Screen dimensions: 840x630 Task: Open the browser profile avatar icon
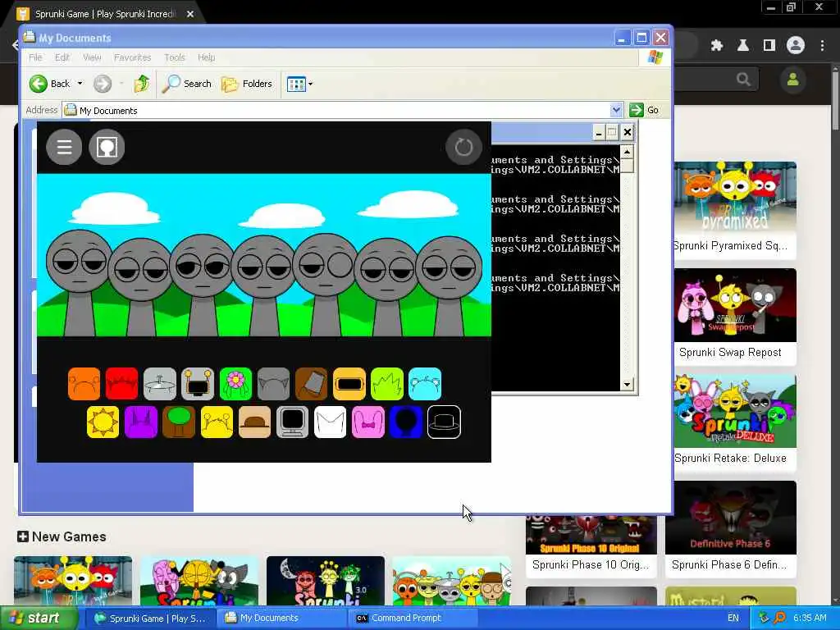click(796, 46)
